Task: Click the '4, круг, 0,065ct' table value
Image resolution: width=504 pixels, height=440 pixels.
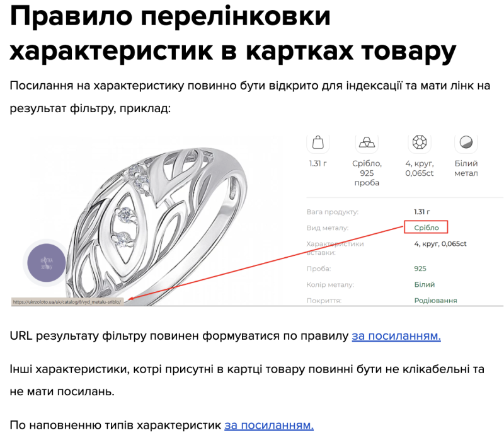Action: [x=440, y=243]
